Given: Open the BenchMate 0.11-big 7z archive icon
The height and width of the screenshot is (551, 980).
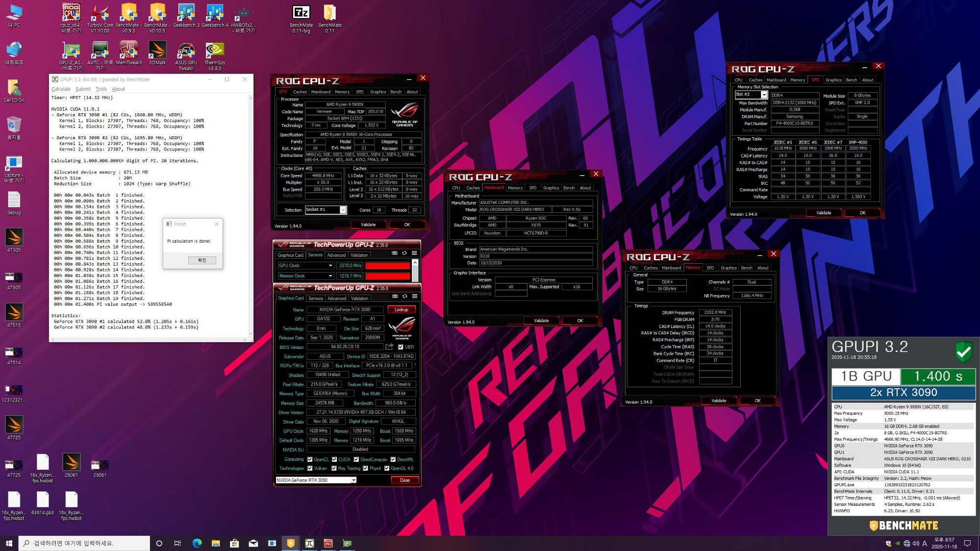Looking at the screenshot, I should tap(301, 19).
